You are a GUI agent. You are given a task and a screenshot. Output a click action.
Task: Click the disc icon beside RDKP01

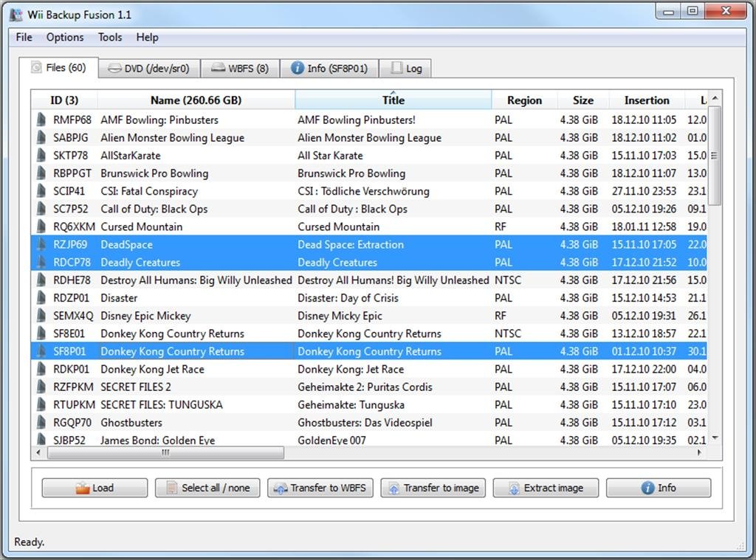(41, 369)
